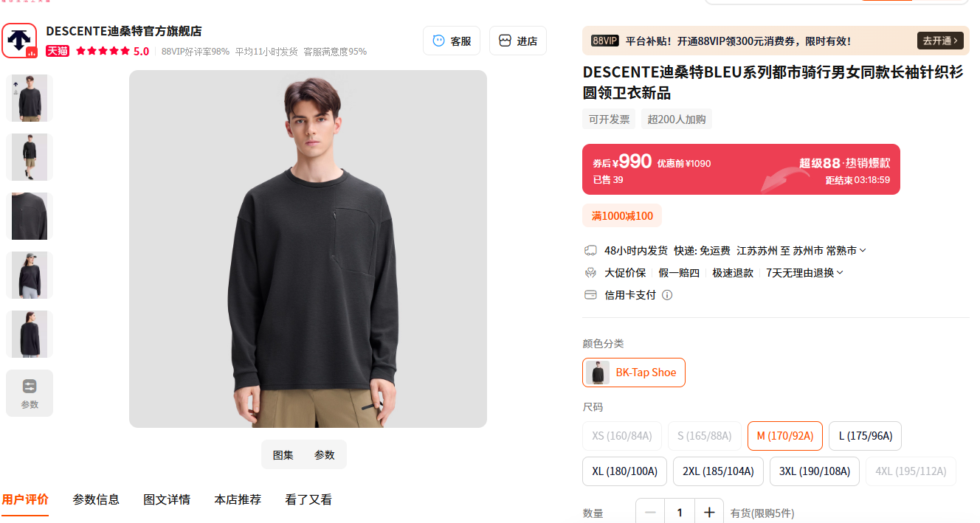Screen dimensions: 980x523
Task: Expand the delivery address dropdown 常熟市
Action: [846, 251]
